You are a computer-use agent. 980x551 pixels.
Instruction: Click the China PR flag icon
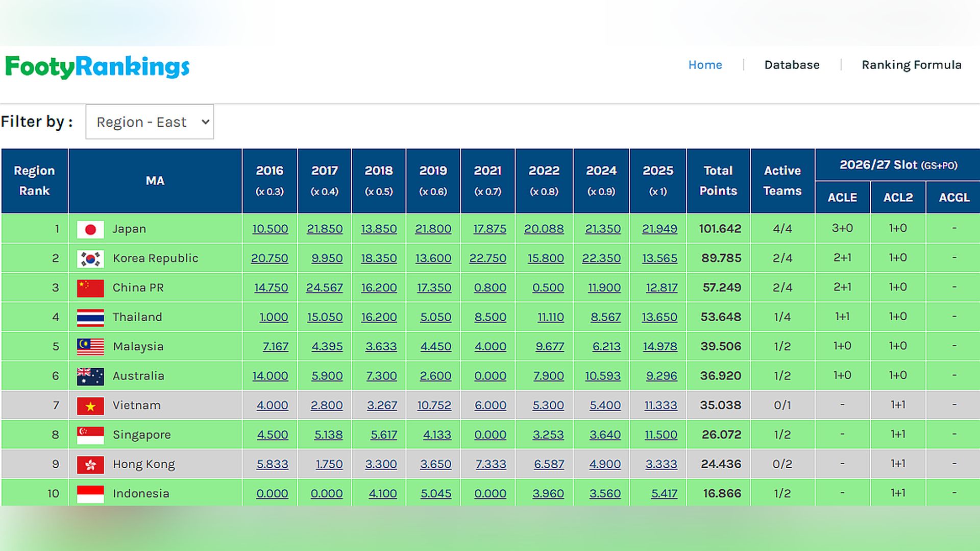point(90,288)
